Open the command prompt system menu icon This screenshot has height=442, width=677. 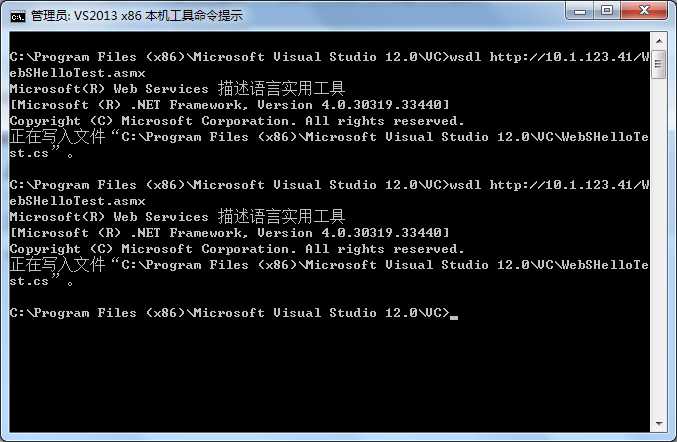coord(18,16)
